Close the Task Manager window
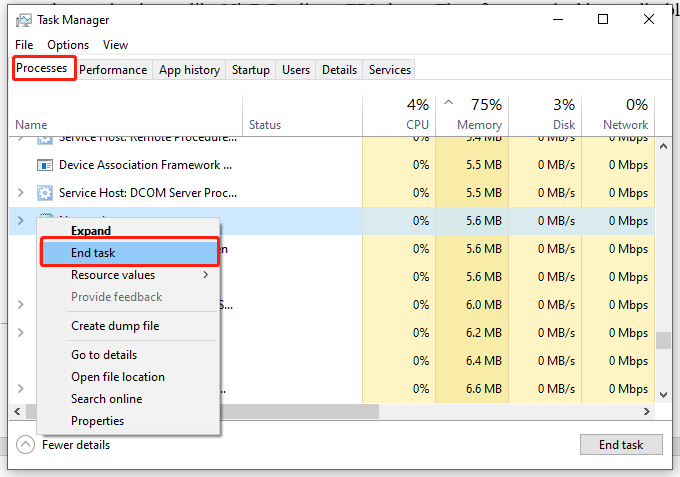This screenshot has height=477, width=680. [x=649, y=20]
